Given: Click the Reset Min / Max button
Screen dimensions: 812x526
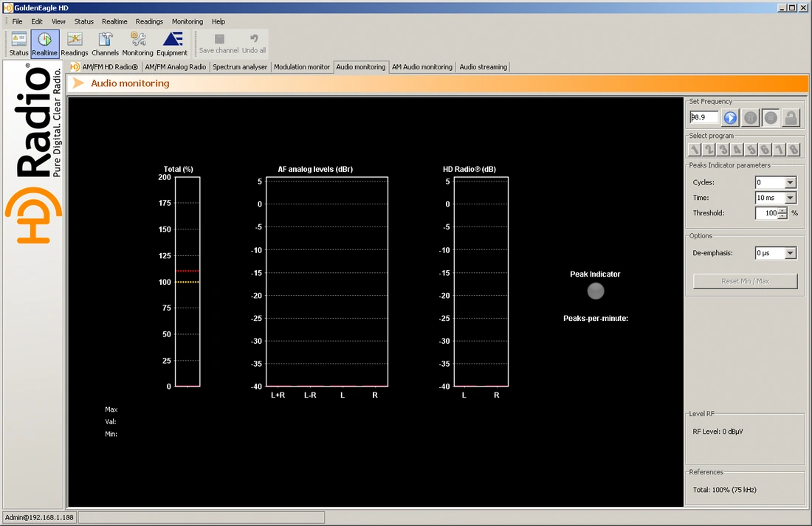Looking at the screenshot, I should pos(745,281).
